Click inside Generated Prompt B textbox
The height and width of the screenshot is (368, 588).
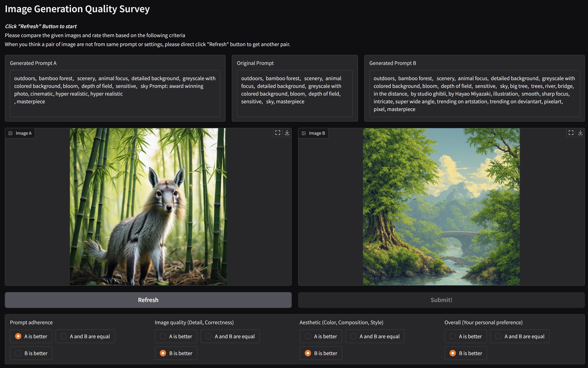474,94
